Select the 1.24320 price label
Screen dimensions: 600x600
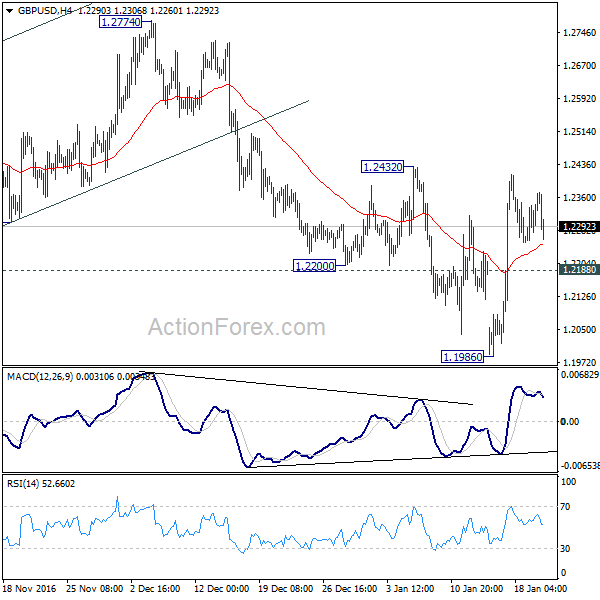click(382, 167)
